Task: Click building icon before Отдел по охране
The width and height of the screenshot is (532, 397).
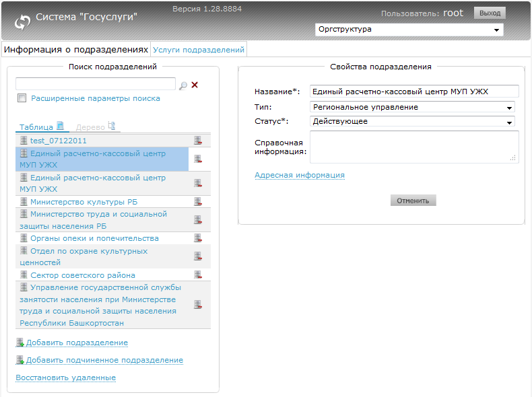Action: point(24,250)
